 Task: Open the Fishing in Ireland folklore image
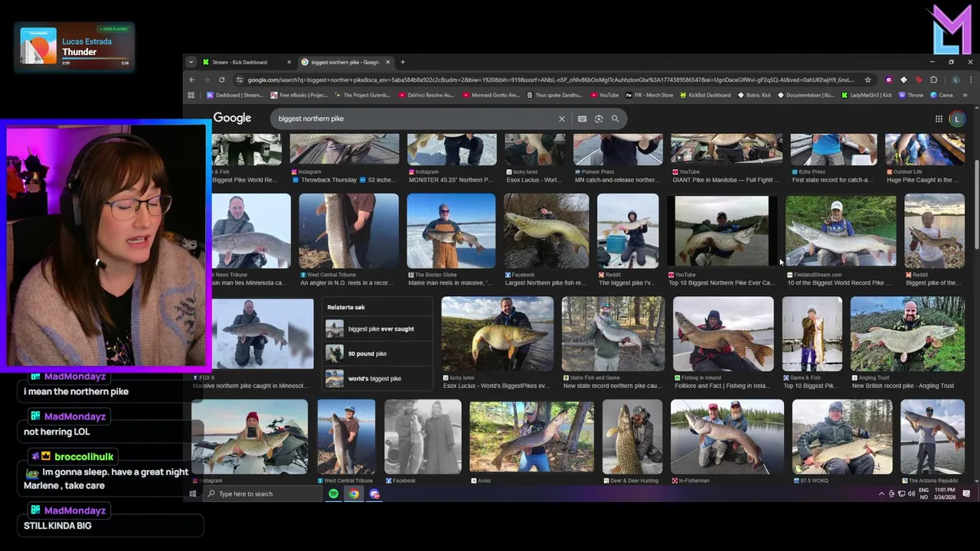point(724,334)
